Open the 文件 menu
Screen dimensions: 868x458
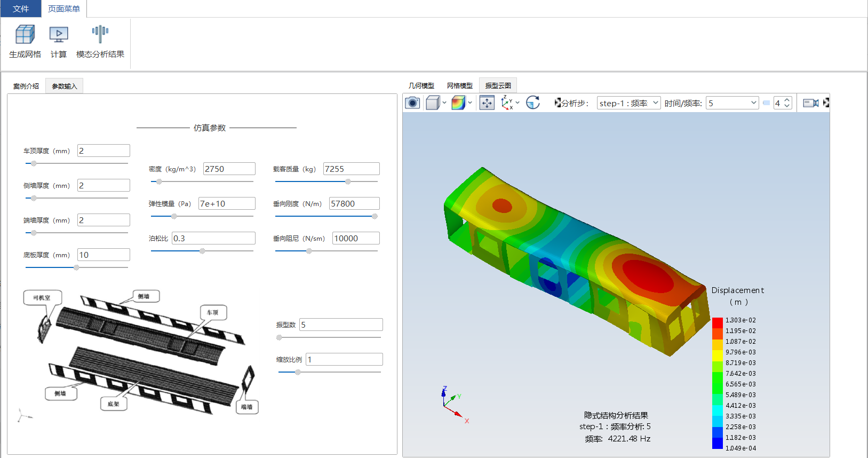(x=21, y=9)
